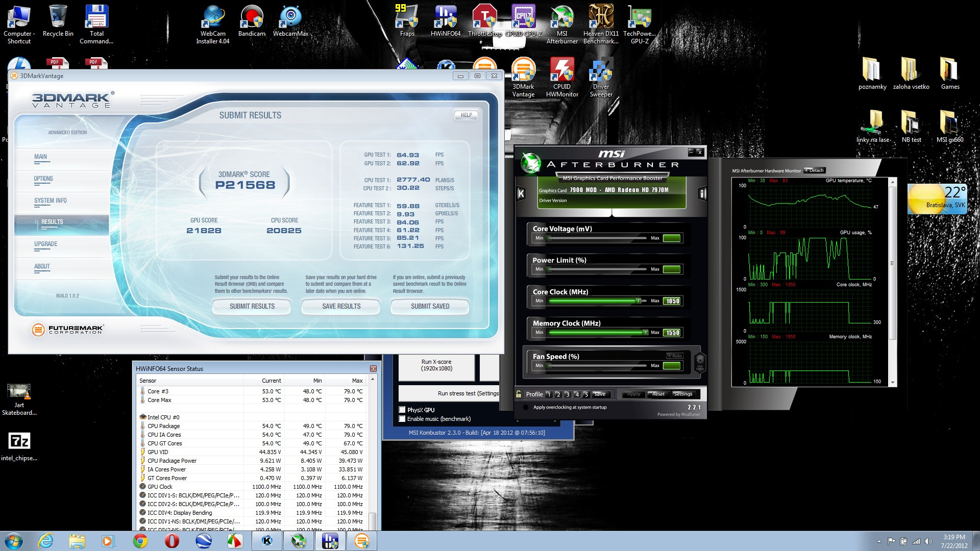This screenshot has height=551, width=980.
Task: Open 3DMark Vantage desktop shortcut
Action: click(x=523, y=78)
